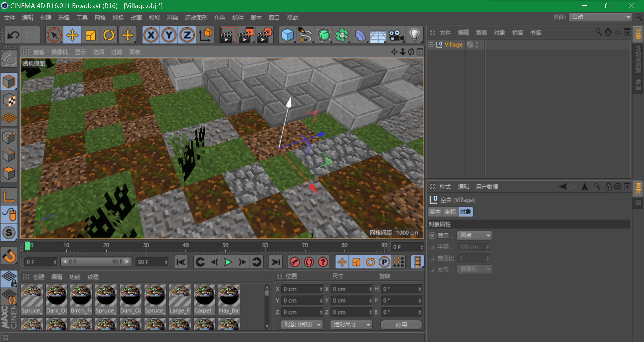Click attribute manager back arrow
644x342 pixels.
coord(563,186)
